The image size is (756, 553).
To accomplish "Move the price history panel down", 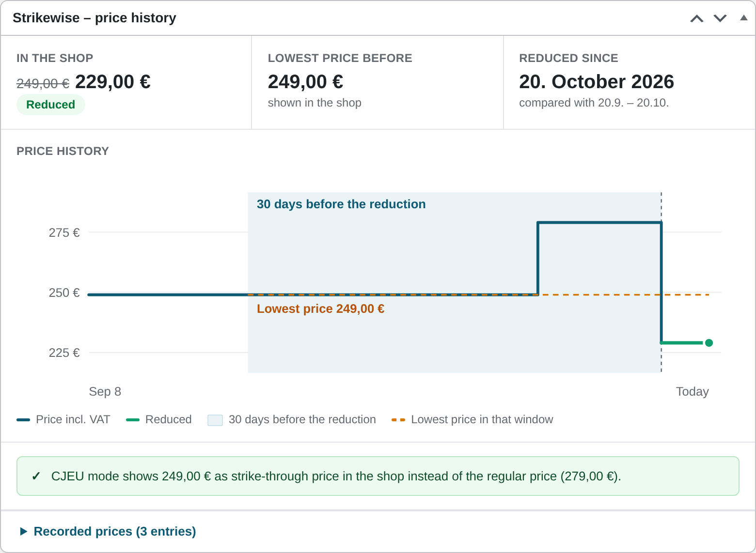I will coord(720,18).
